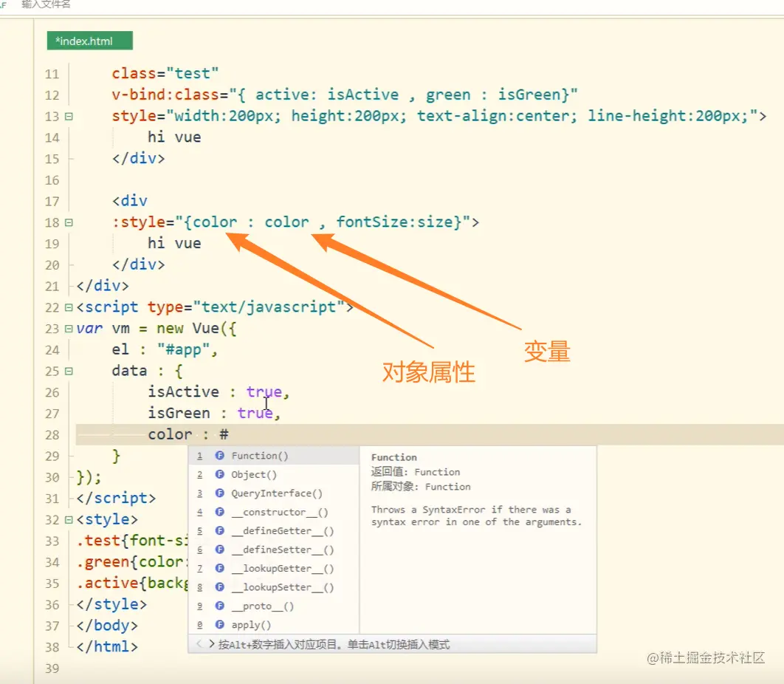Collapse the data object fold on line 25

coord(69,372)
